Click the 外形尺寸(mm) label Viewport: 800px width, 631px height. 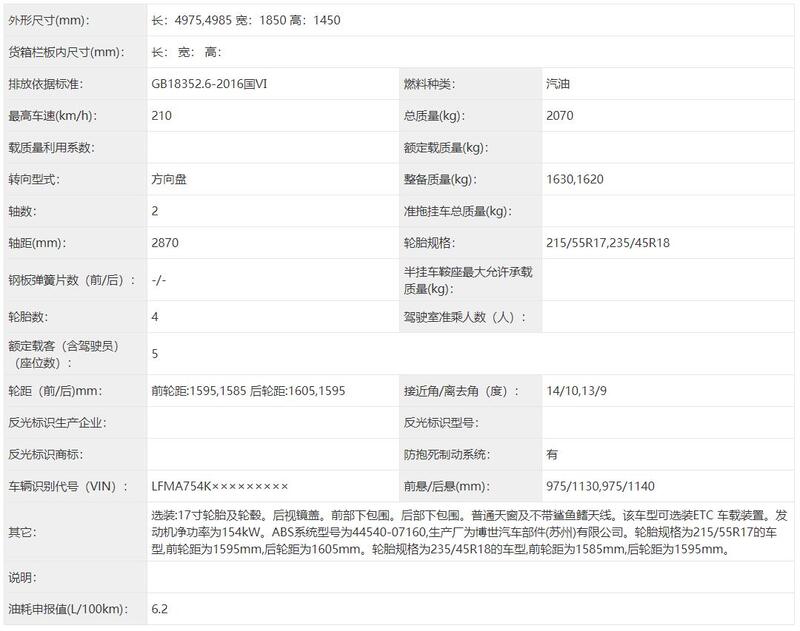48,20
